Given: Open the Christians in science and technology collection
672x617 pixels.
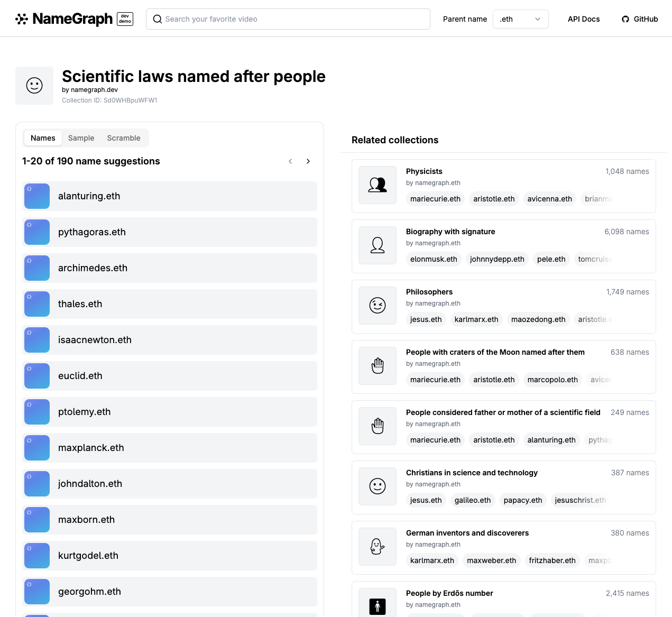Looking at the screenshot, I should click(x=472, y=473).
